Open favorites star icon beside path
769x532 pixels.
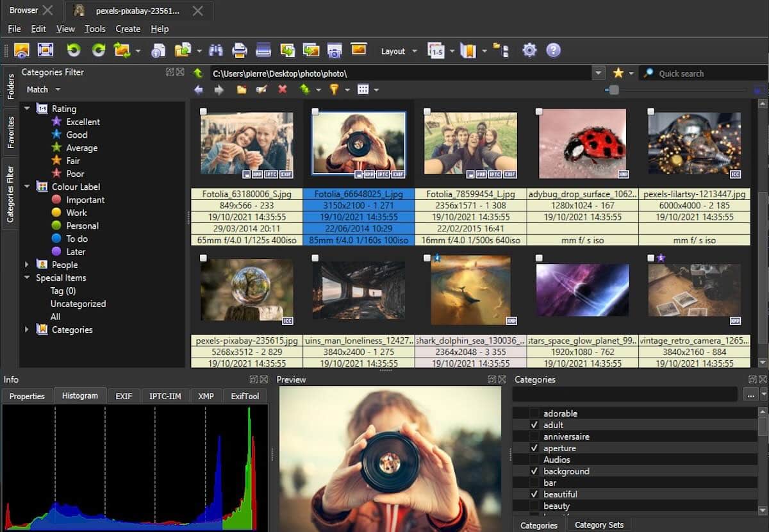[618, 73]
